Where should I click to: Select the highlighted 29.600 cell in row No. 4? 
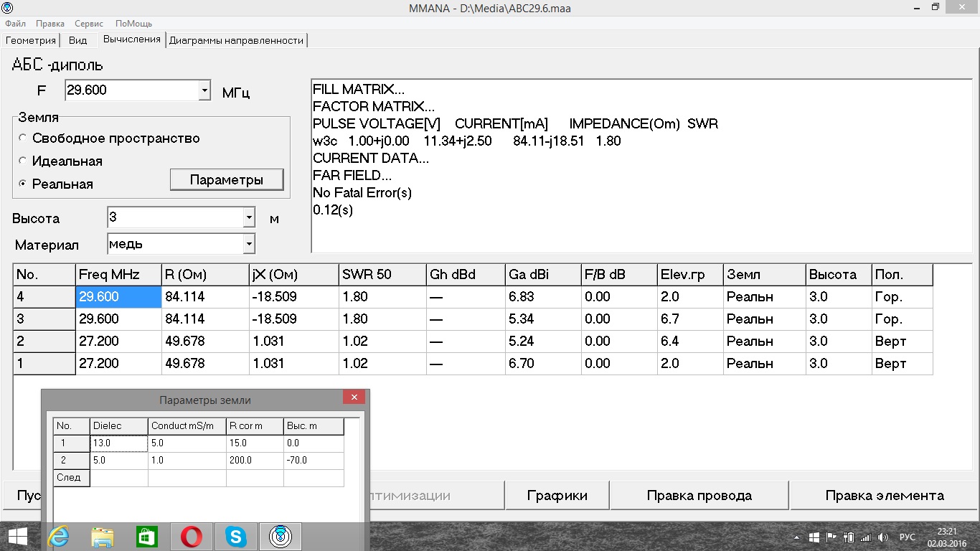(x=118, y=297)
